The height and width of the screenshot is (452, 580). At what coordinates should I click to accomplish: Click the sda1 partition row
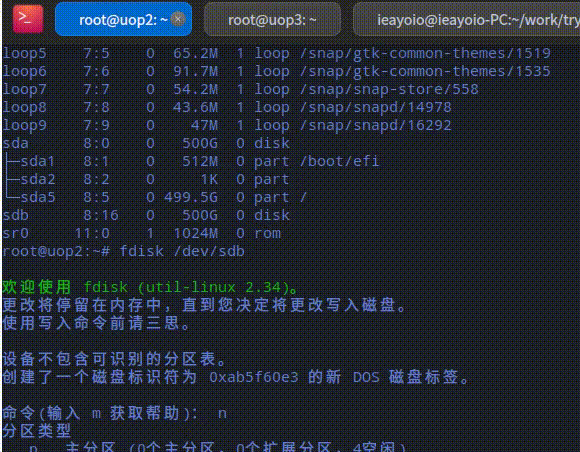[191, 161]
